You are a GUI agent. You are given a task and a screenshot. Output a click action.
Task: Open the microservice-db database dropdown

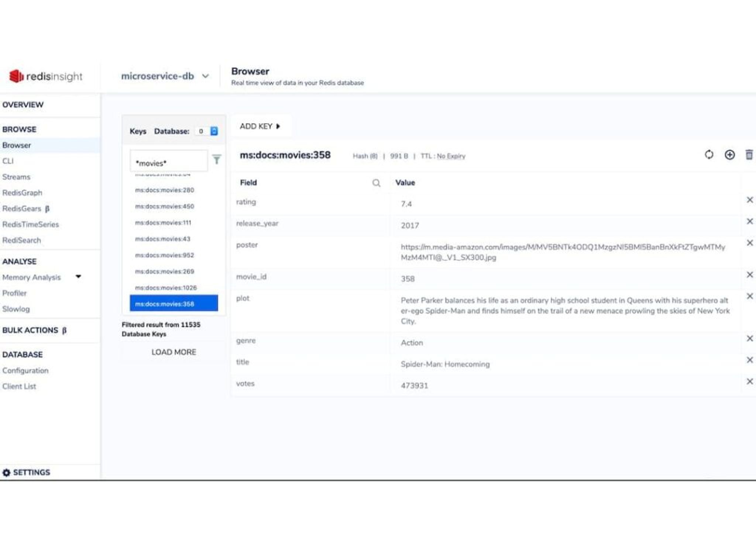click(x=165, y=76)
